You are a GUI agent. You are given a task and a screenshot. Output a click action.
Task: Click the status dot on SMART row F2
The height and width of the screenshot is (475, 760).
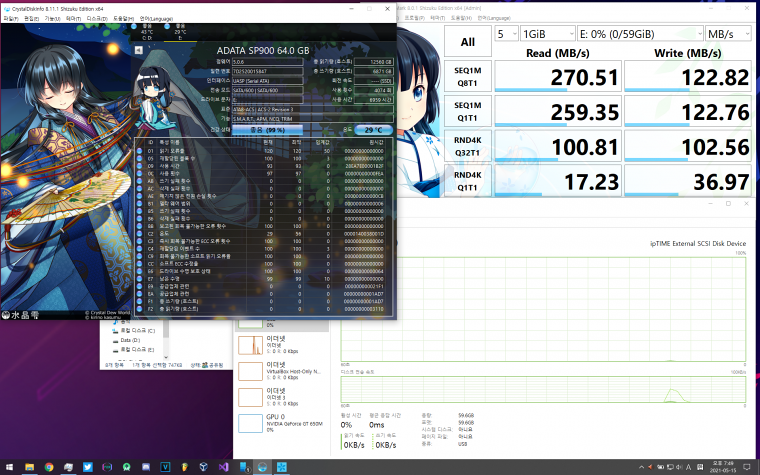point(140,309)
